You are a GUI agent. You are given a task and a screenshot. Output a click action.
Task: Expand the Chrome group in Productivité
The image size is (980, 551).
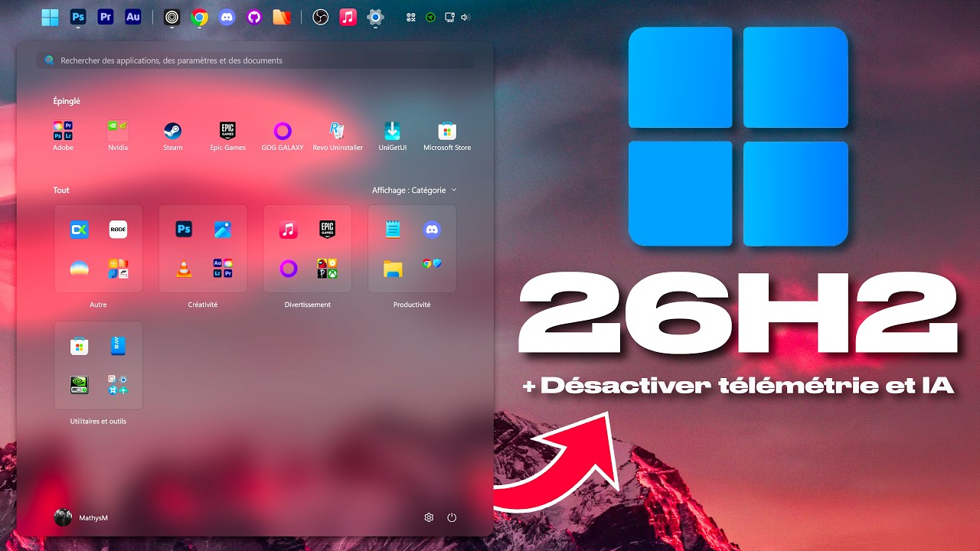click(x=432, y=264)
